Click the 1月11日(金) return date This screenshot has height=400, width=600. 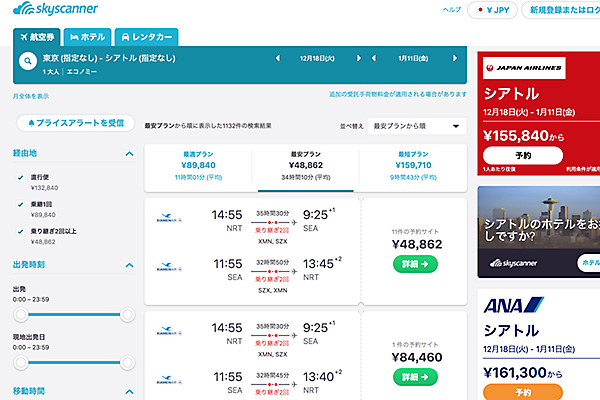(x=413, y=58)
